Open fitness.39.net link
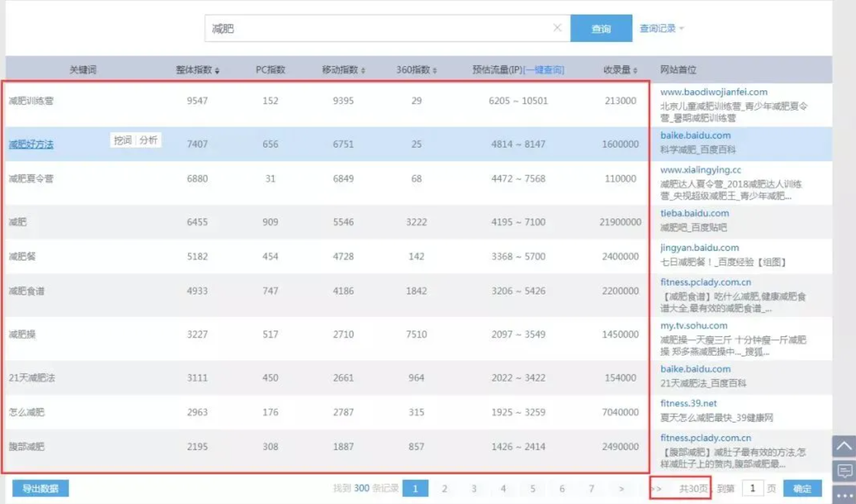The image size is (856, 504). pos(688,403)
